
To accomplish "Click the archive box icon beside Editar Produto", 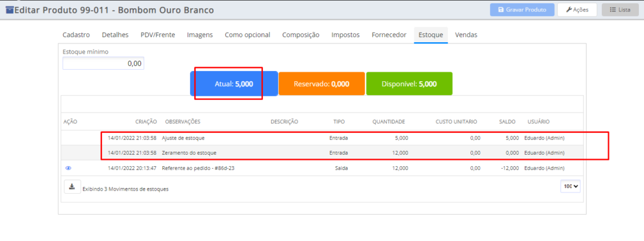I will click(x=9, y=10).
